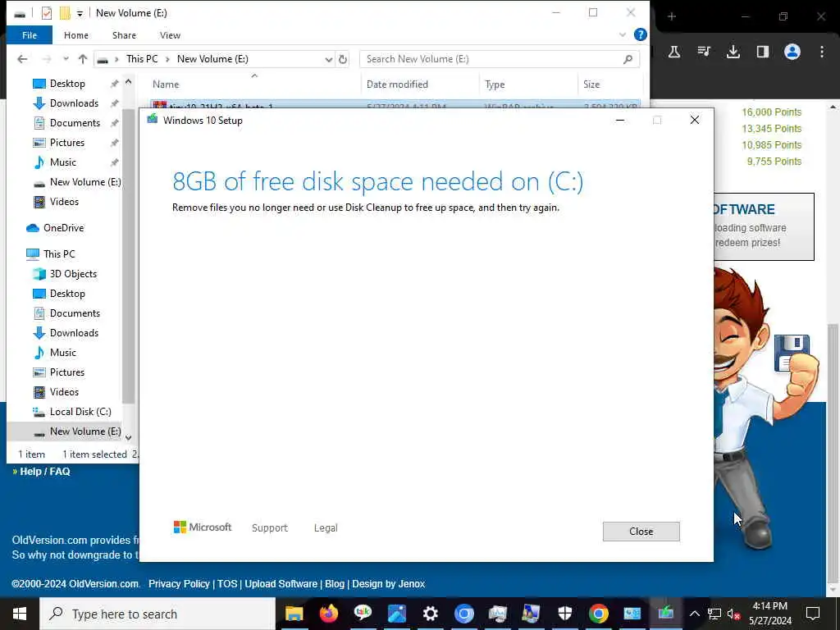Toggle Chrome side panel icon
This screenshot has width=840, height=630.
tap(762, 52)
